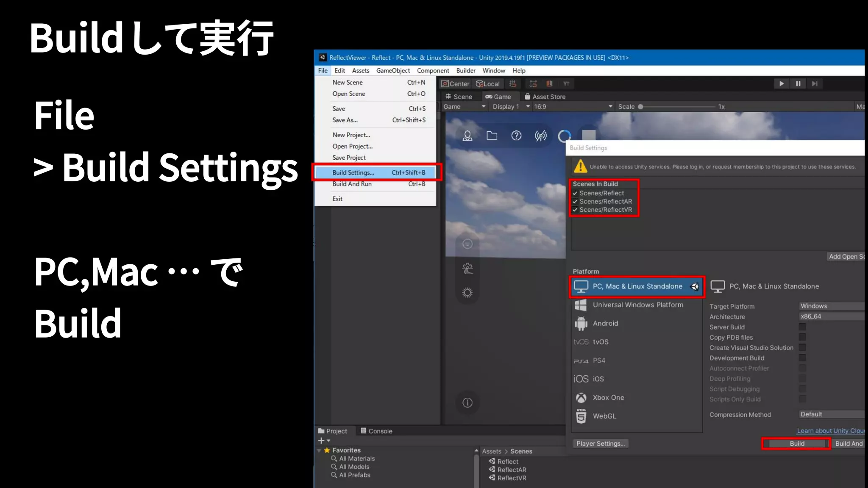Click the Play button

point(782,84)
